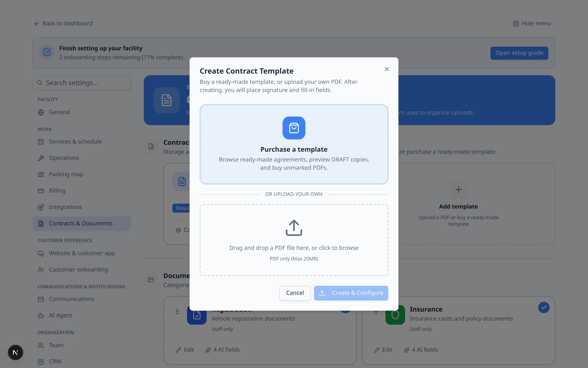Click the Registration drag handle icon

pyautogui.click(x=177, y=312)
